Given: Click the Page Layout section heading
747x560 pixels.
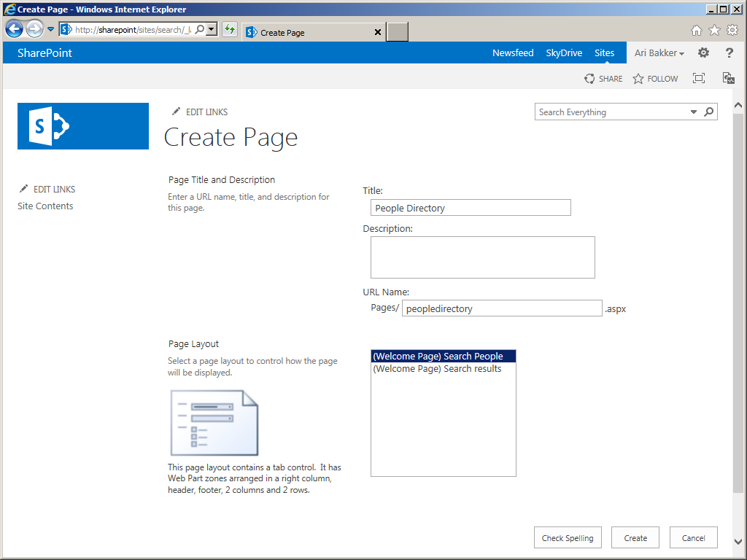Looking at the screenshot, I should (193, 344).
